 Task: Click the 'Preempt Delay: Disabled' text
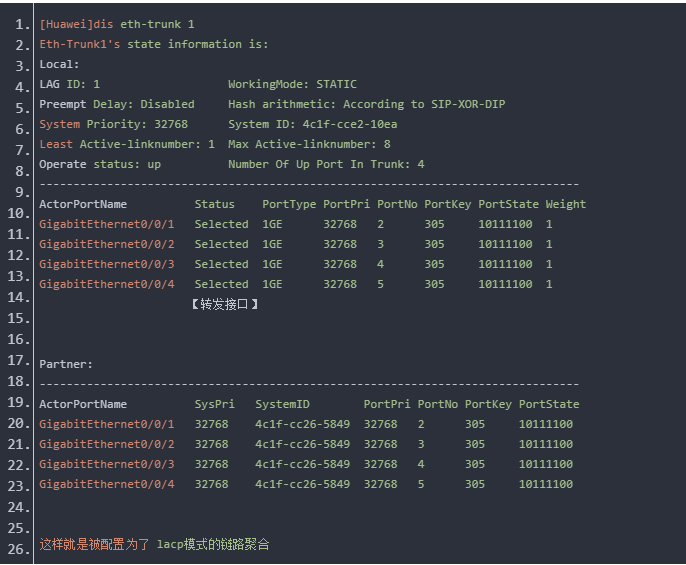[x=116, y=104]
